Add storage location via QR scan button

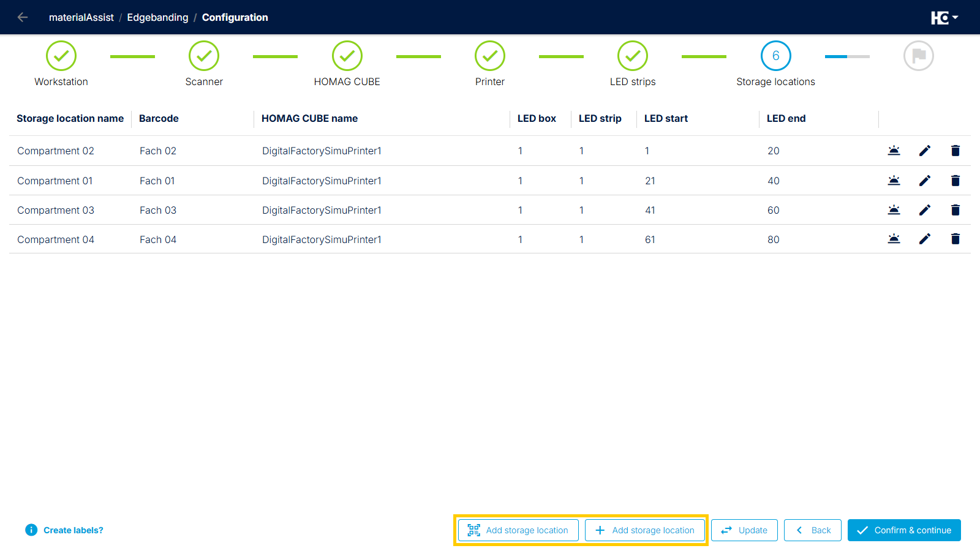click(x=518, y=530)
